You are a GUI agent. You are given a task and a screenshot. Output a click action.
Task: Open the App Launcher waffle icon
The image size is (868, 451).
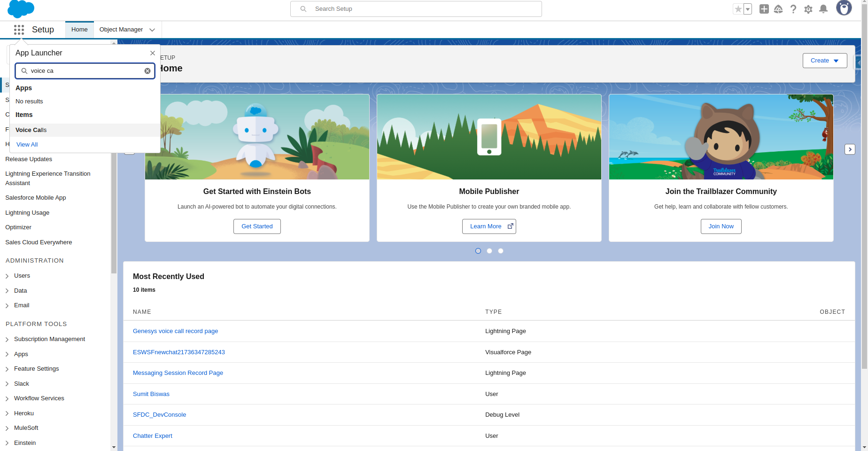(19, 30)
